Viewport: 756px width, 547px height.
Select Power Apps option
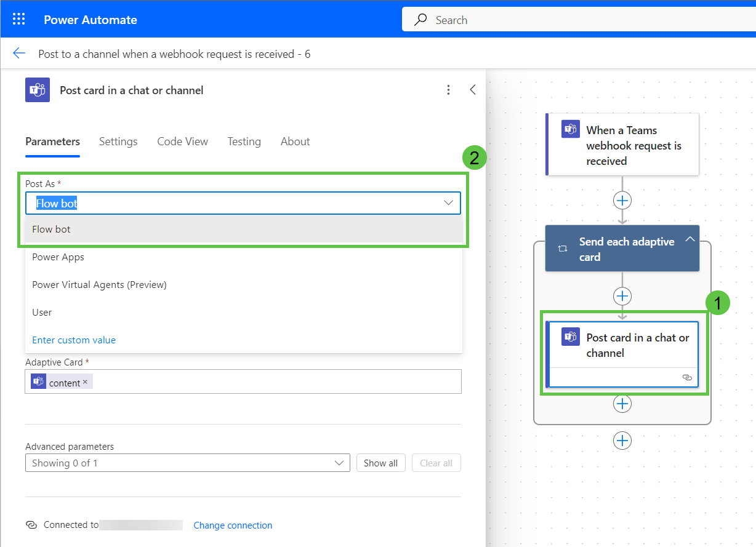click(244, 257)
